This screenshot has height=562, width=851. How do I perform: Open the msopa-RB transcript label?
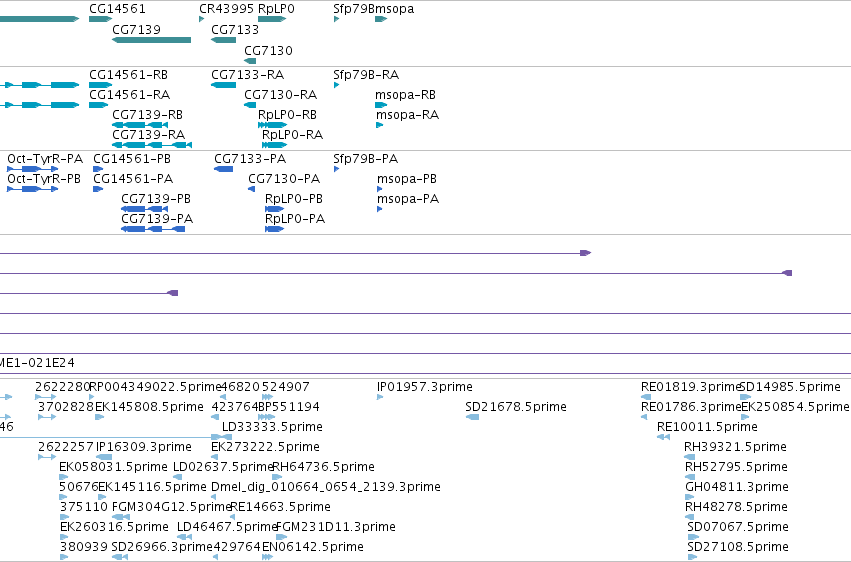(x=405, y=94)
